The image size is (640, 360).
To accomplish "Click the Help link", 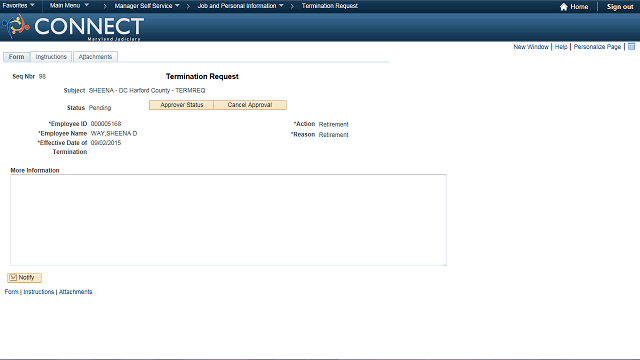I will tap(561, 47).
